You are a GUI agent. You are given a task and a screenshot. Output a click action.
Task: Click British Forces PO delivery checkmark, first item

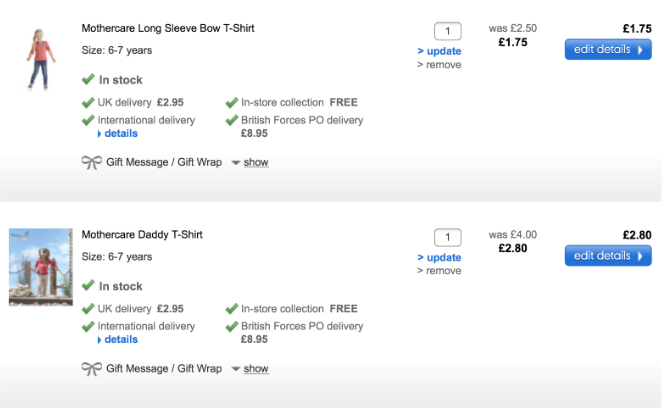tap(232, 120)
